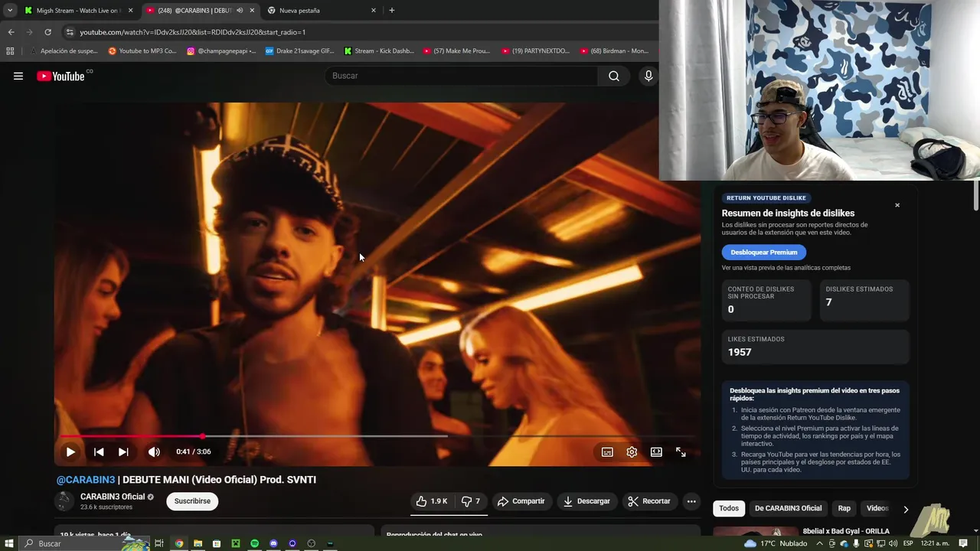Screen dimensions: 980x551
Task: Subscribe with the Suscribirse button
Action: (x=192, y=501)
